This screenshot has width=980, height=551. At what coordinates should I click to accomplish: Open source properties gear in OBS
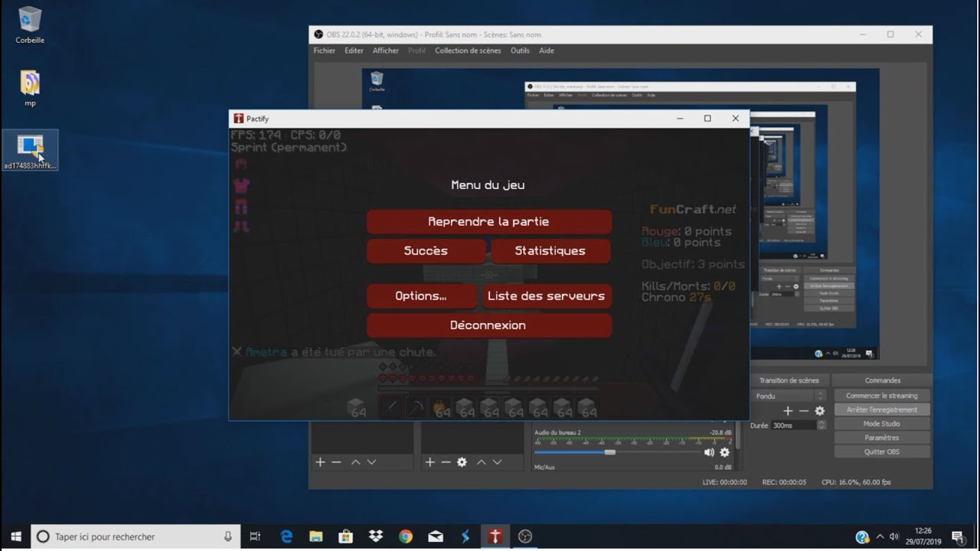click(462, 462)
